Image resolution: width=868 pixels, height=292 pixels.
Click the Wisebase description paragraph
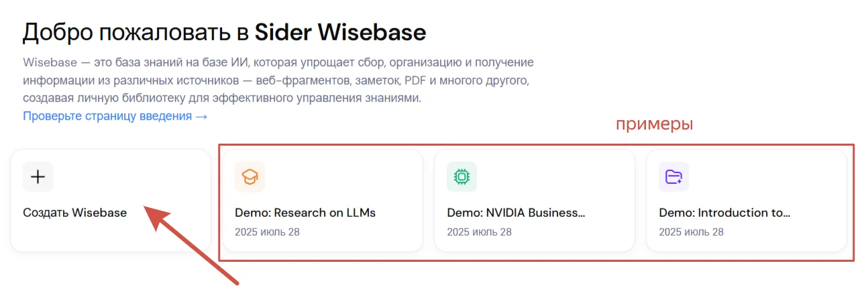pos(278,81)
